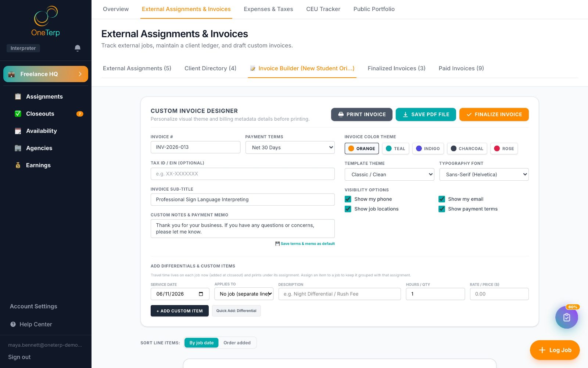The image size is (588, 368).
Task: Click the Freelance HQ briefcase icon
Action: [12, 74]
